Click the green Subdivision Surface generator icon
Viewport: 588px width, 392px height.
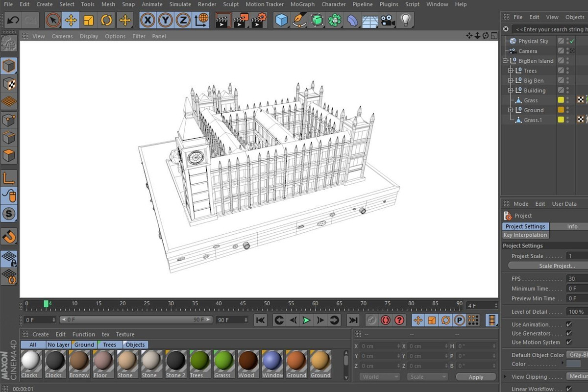pyautogui.click(x=317, y=20)
